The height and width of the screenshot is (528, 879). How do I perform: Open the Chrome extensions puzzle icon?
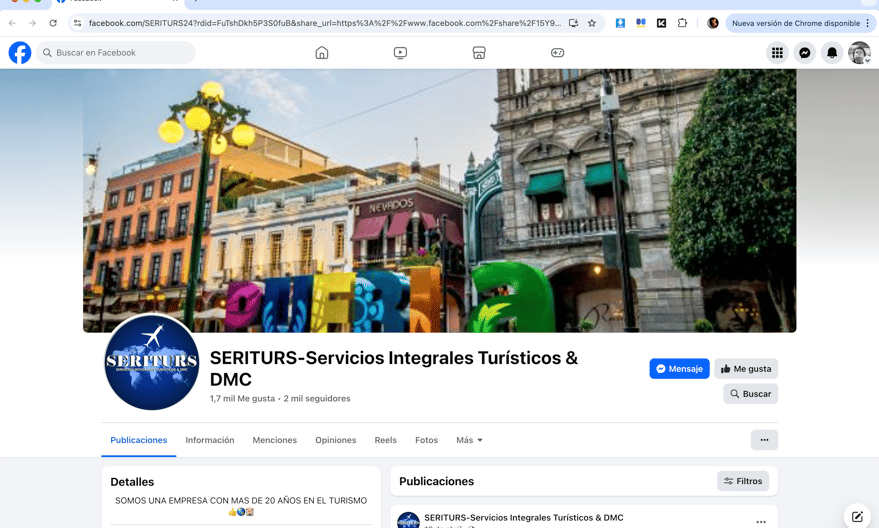click(682, 23)
